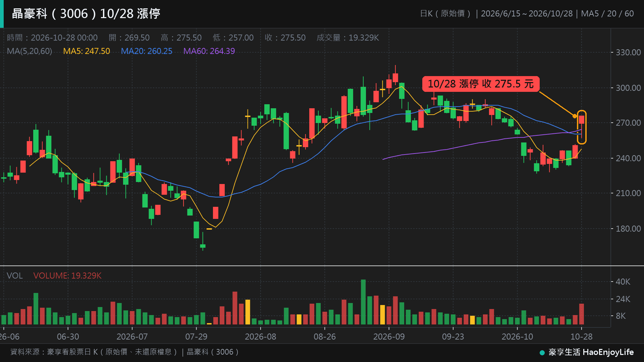Click the 180.00 price axis label
This screenshot has height=362, width=644.
click(628, 229)
